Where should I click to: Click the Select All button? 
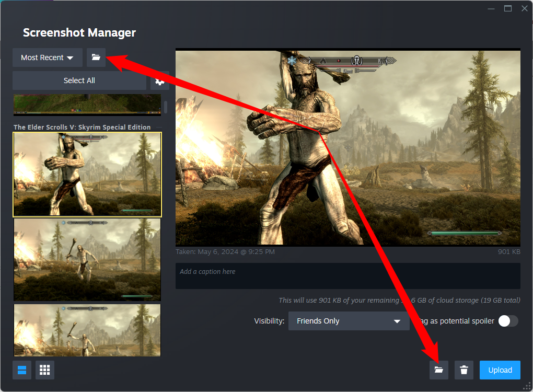coord(79,80)
